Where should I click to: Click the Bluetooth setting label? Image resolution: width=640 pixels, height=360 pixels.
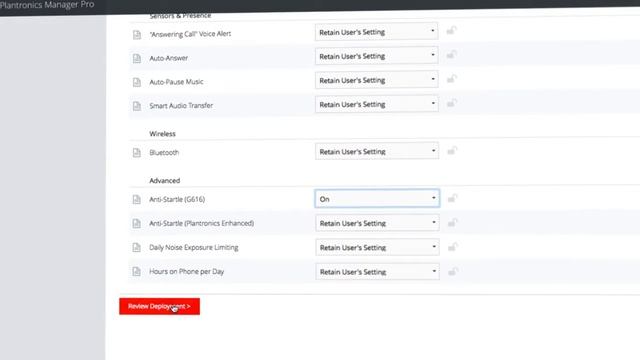pyautogui.click(x=164, y=152)
